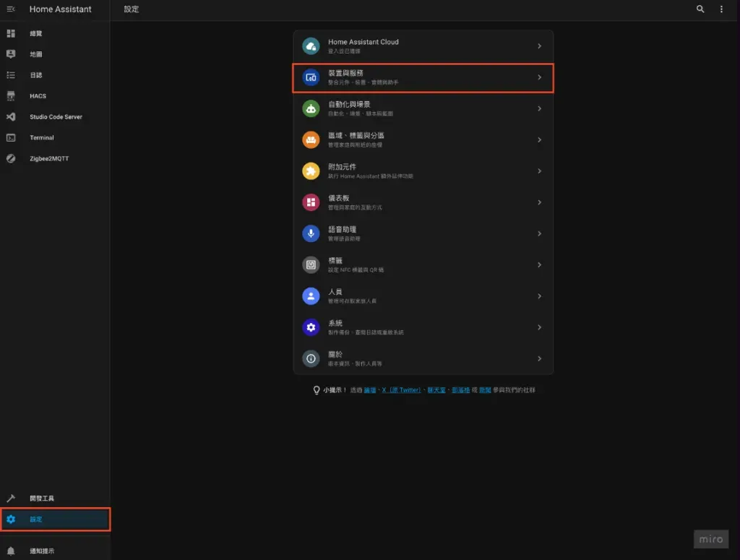The height and width of the screenshot is (560, 740).
Task: Click the orange sofa 區域、標籤與分區 icon
Action: point(311,139)
